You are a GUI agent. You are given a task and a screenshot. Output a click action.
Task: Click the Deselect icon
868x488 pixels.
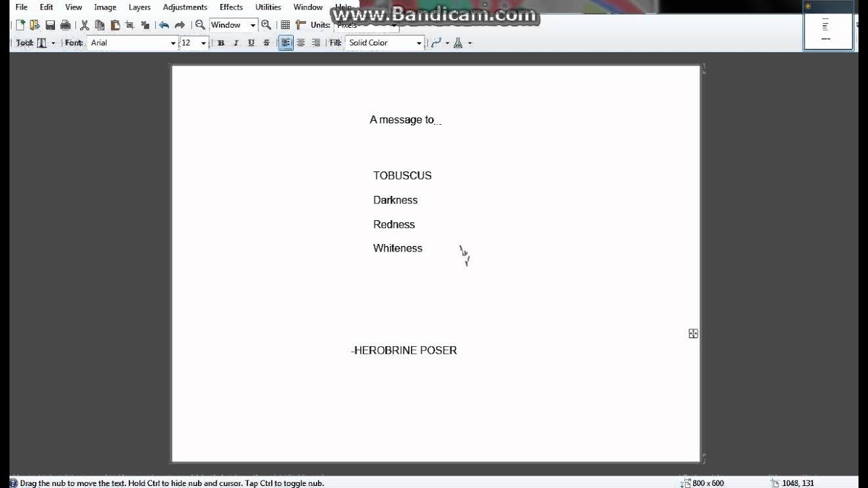coord(144,25)
